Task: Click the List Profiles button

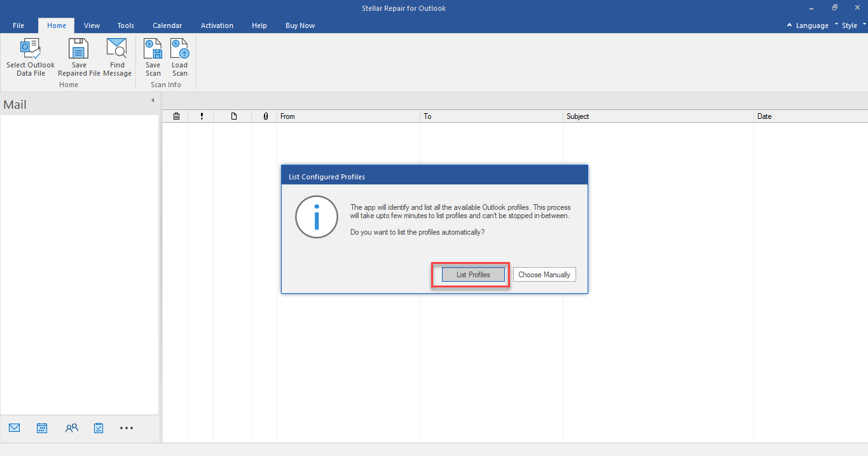Action: pos(473,275)
